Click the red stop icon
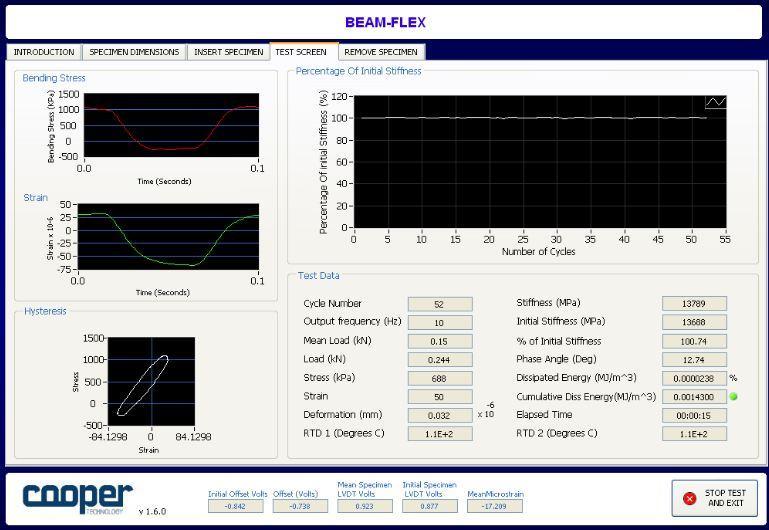Image resolution: width=769 pixels, height=530 pixels. click(690, 499)
